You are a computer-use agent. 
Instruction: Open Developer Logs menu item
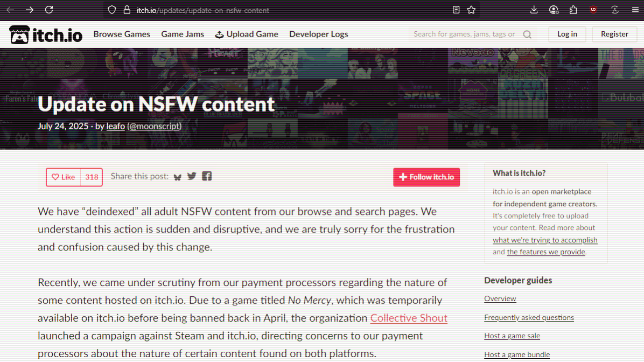319,34
